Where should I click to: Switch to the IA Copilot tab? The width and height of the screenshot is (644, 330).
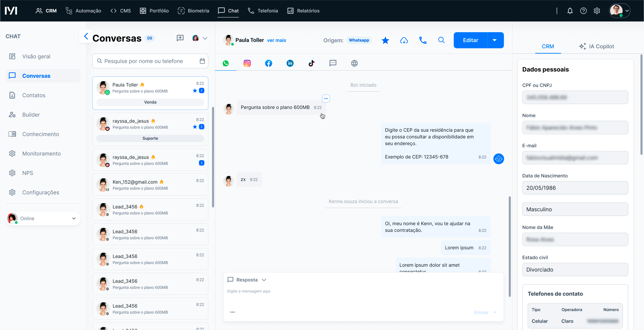click(596, 46)
